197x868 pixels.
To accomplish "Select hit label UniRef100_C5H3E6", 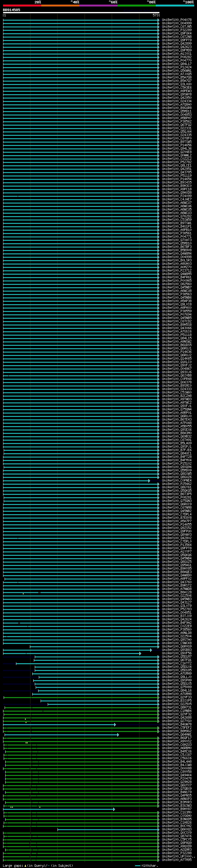I will click(177, 88).
